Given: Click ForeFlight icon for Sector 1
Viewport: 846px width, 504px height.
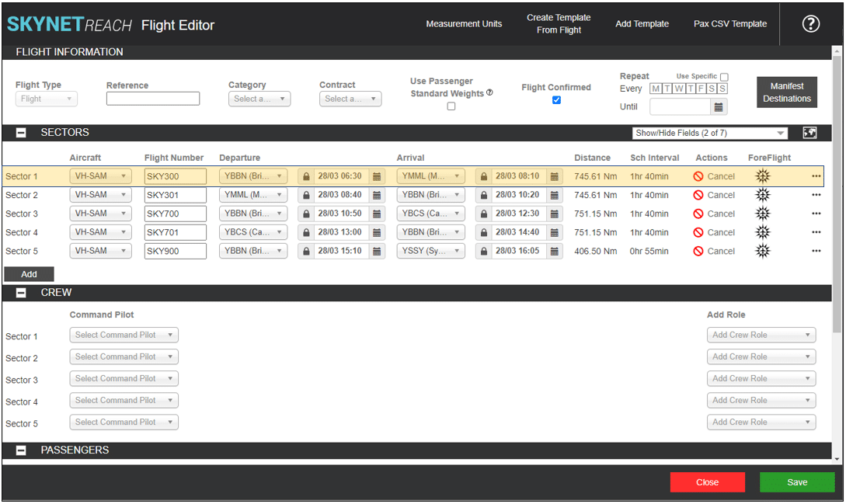Looking at the screenshot, I should click(762, 176).
